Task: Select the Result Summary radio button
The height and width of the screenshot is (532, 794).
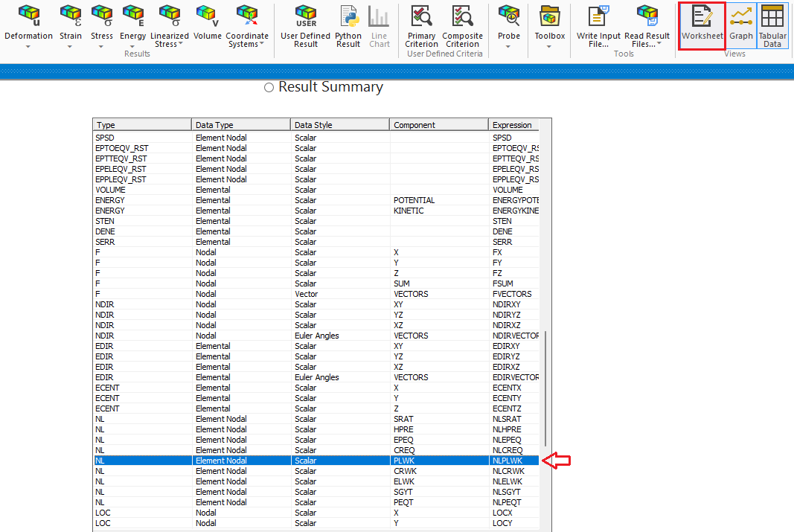Action: pos(269,88)
